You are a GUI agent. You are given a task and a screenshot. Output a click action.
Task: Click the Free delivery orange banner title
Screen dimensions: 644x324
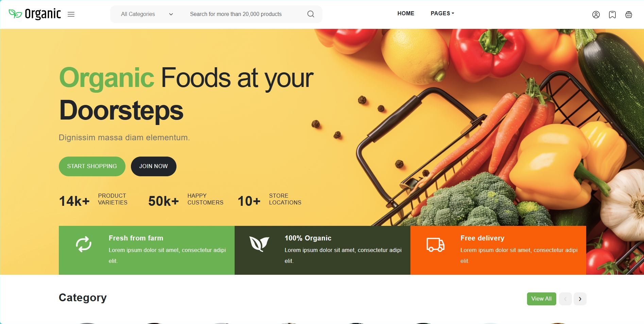click(x=482, y=238)
